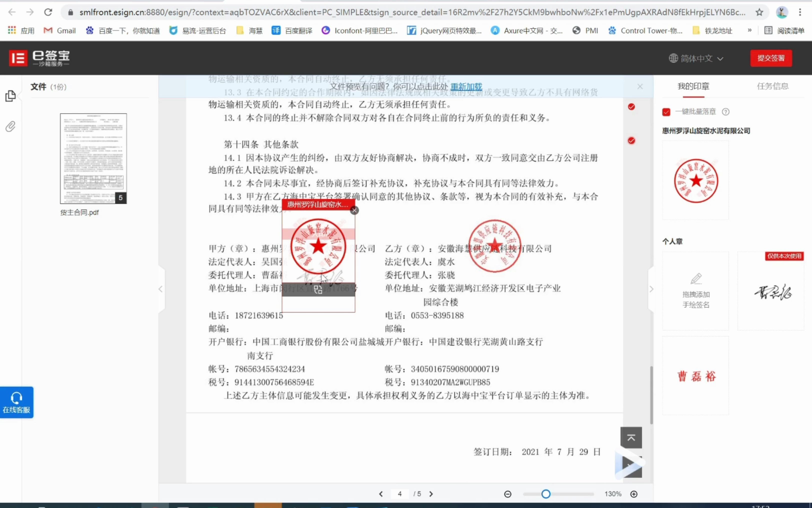Click the e签宝 logo
Image resolution: width=812 pixels, height=508 pixels.
tap(39, 58)
